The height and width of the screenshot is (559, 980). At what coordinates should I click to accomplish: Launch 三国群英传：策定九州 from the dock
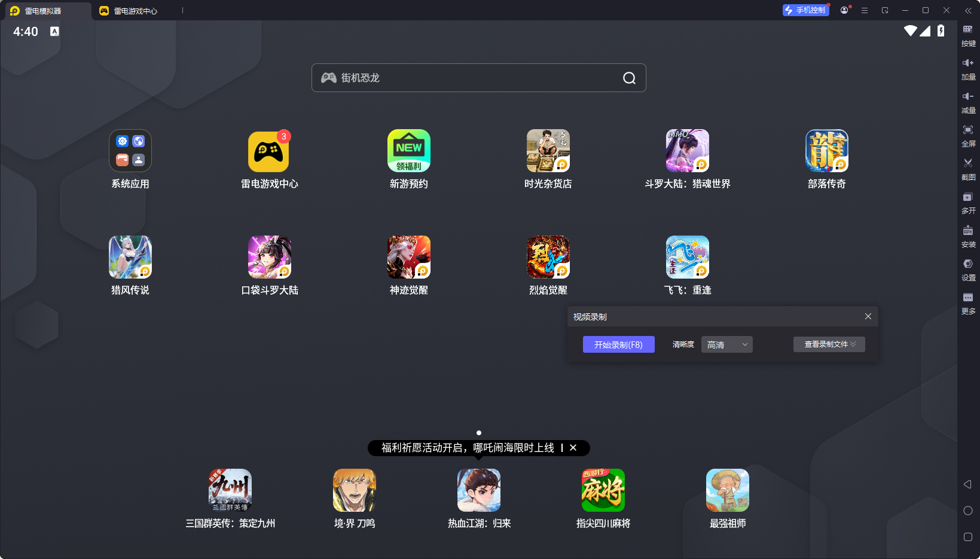point(230,490)
